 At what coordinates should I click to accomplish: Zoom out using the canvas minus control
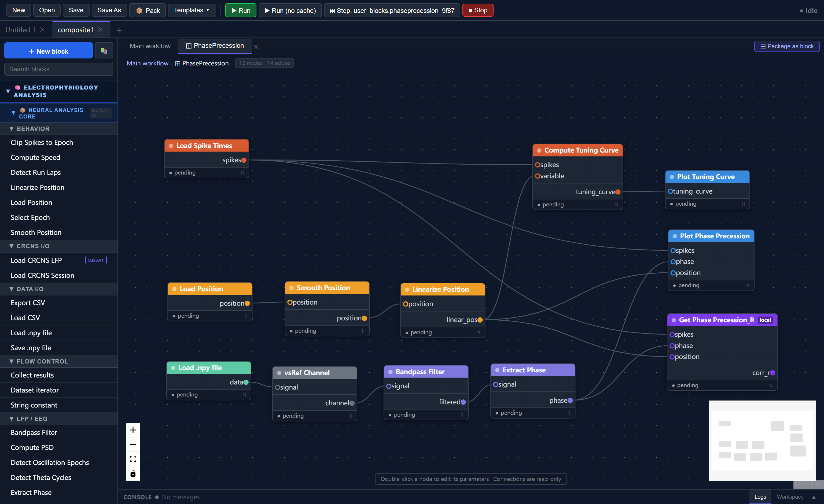click(x=133, y=444)
